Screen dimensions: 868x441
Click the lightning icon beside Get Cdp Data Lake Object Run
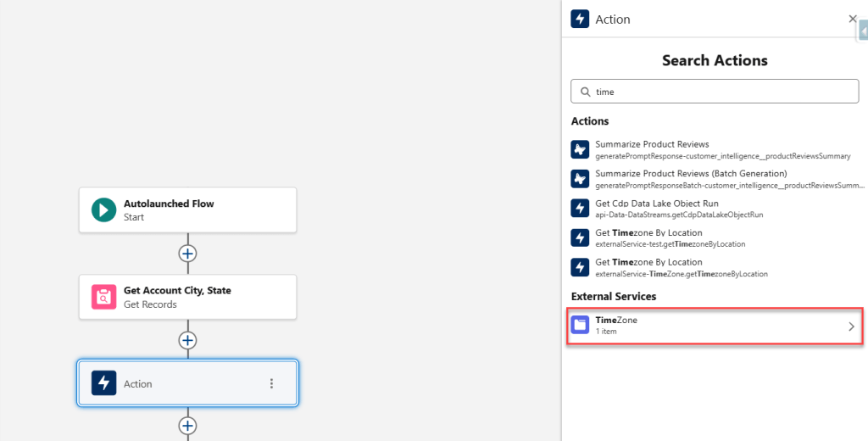(580, 209)
